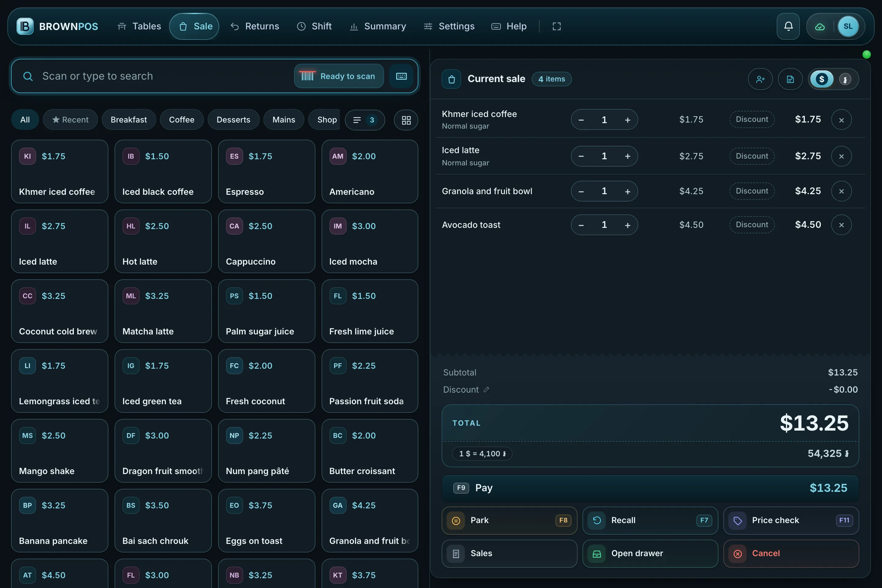Switch product grid view layout icon
This screenshot has width=882, height=588.
[406, 120]
